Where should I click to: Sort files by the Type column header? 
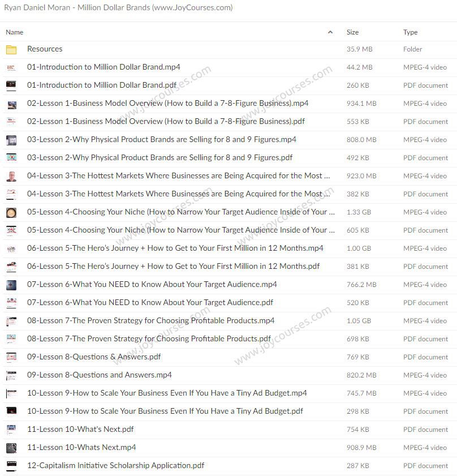pyautogui.click(x=410, y=32)
